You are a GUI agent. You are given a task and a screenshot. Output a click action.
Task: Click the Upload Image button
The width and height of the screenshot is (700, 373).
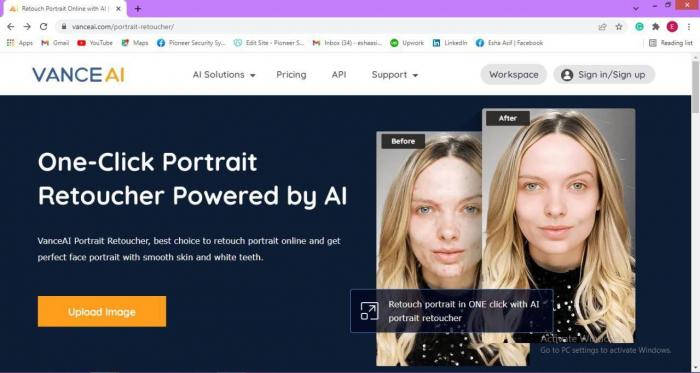102,311
